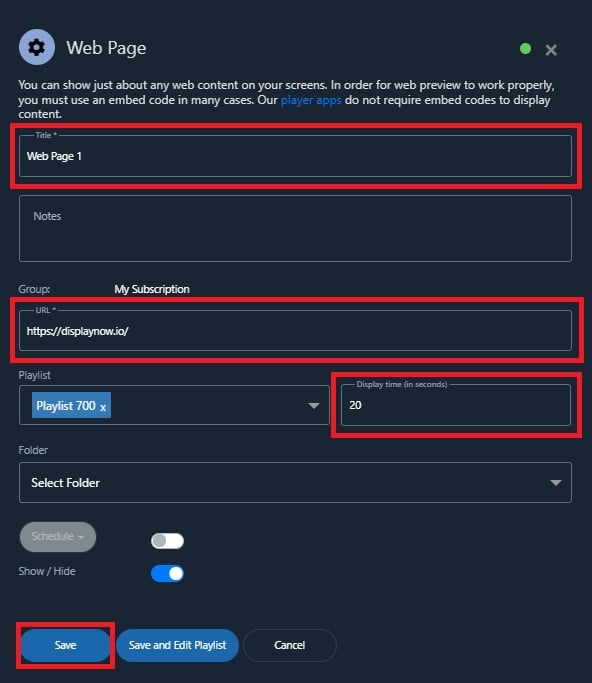
Task: Focus the URL input field
Action: 295,331
